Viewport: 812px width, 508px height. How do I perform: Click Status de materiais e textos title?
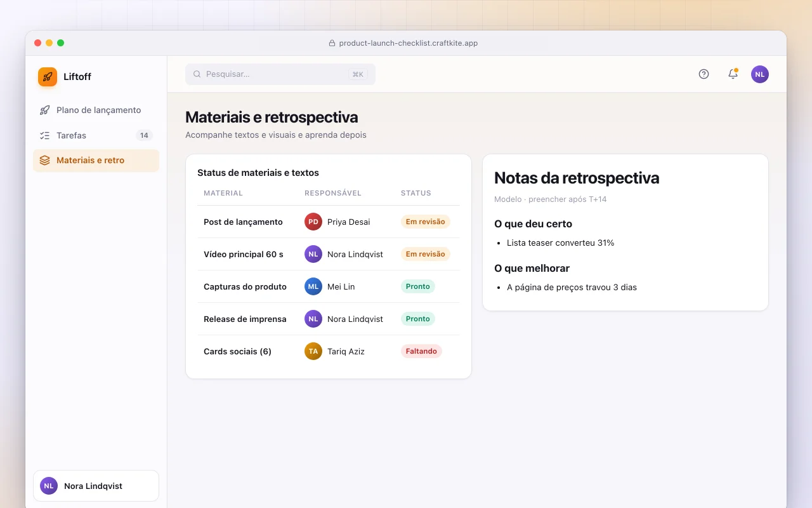click(x=258, y=173)
